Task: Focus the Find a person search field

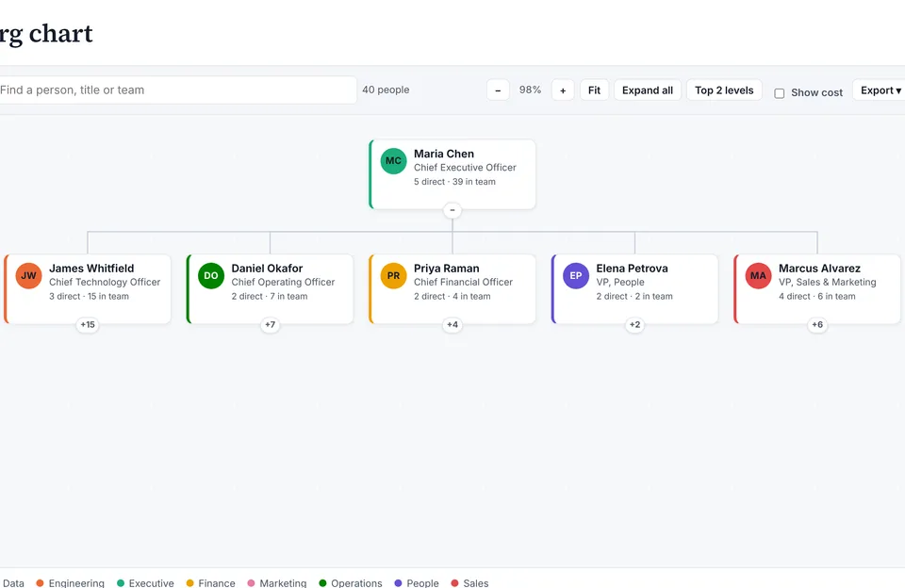Action: [x=176, y=90]
